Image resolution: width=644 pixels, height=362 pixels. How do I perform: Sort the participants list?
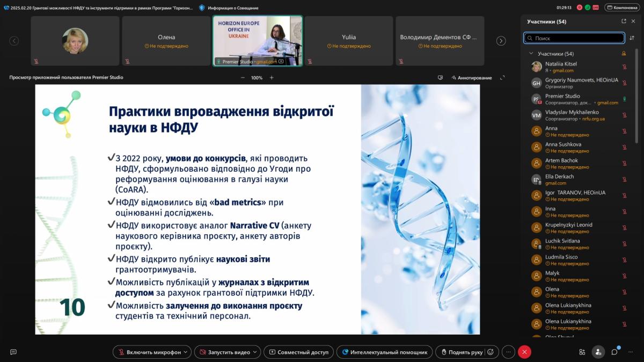tap(632, 38)
